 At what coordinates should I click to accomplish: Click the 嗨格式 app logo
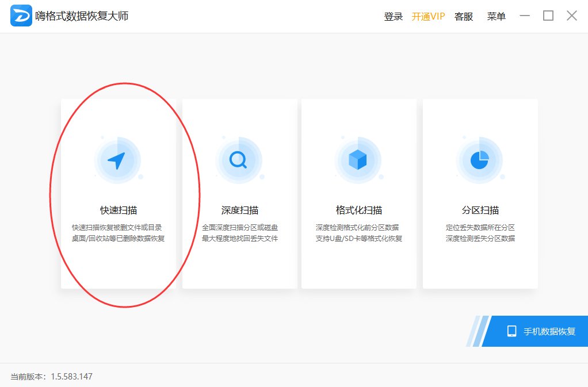[21, 16]
